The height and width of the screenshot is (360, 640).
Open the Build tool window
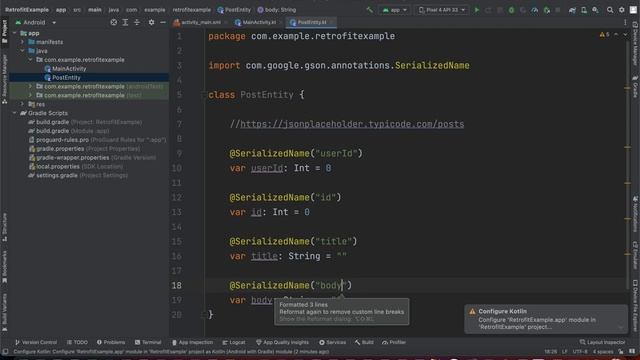coord(364,342)
